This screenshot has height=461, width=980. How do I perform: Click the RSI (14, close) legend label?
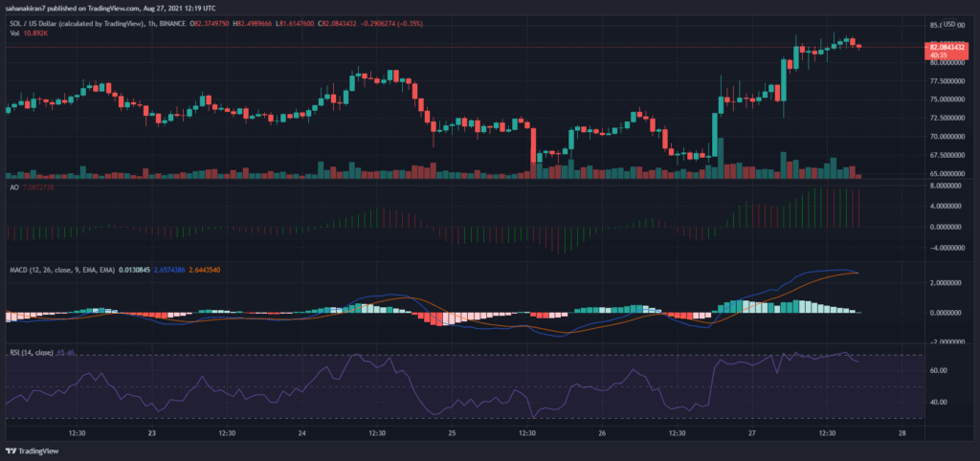(x=32, y=353)
